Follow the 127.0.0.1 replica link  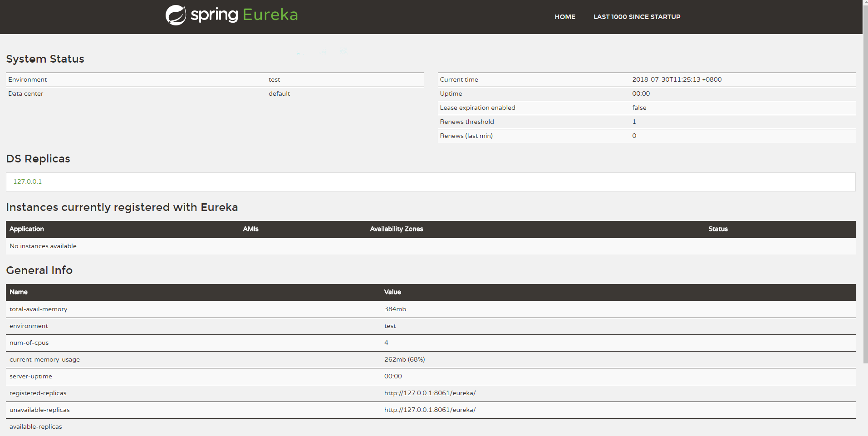[x=28, y=181]
